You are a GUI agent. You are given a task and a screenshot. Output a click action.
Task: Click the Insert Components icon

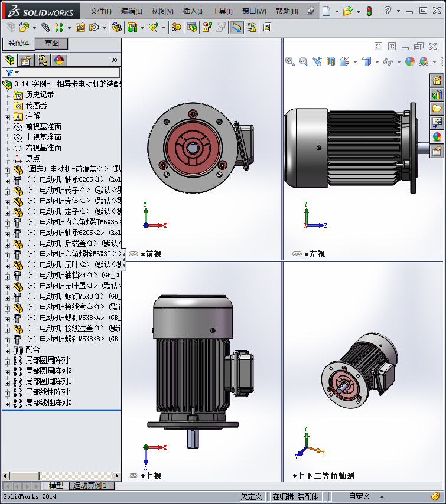(24, 28)
